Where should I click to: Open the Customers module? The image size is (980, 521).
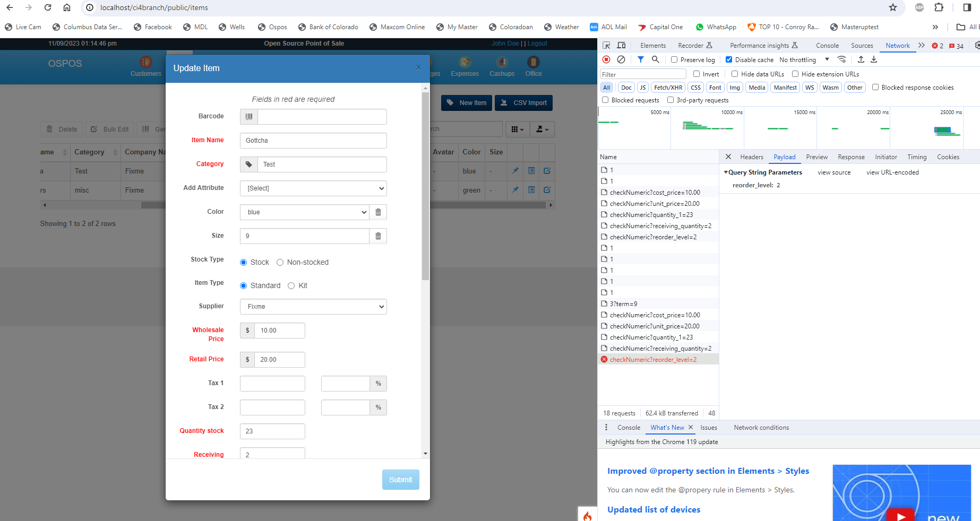[x=145, y=66]
